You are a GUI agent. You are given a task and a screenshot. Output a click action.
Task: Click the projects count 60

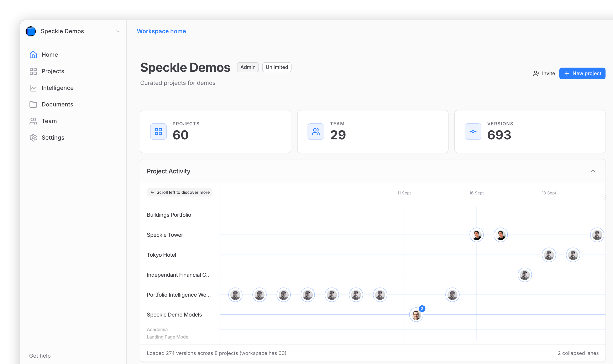(180, 135)
